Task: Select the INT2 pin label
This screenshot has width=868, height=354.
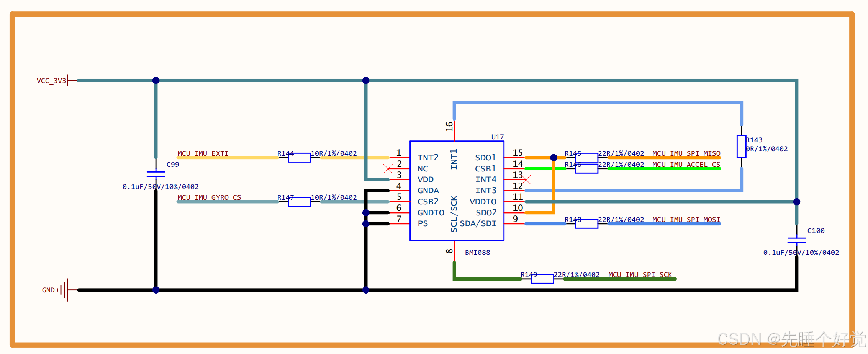Action: click(x=428, y=158)
